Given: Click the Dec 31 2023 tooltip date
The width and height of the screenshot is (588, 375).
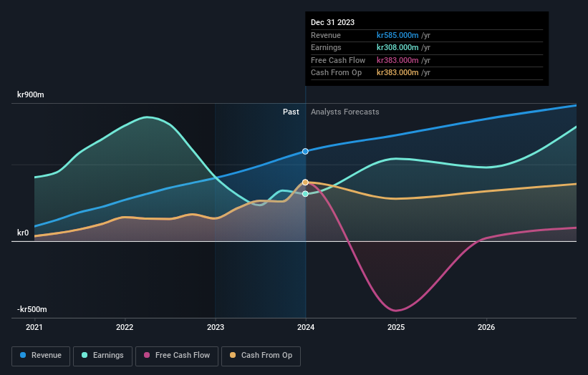Looking at the screenshot, I should coord(332,22).
